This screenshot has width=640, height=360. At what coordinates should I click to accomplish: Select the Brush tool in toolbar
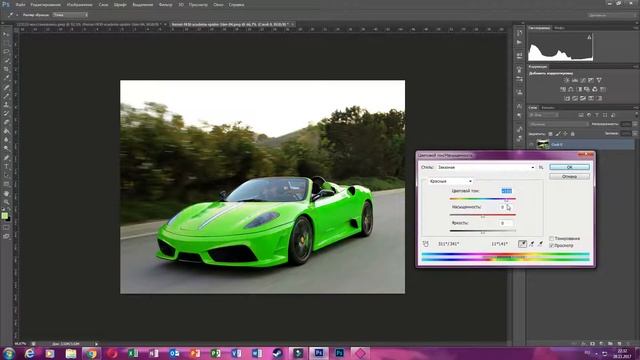(x=6, y=96)
